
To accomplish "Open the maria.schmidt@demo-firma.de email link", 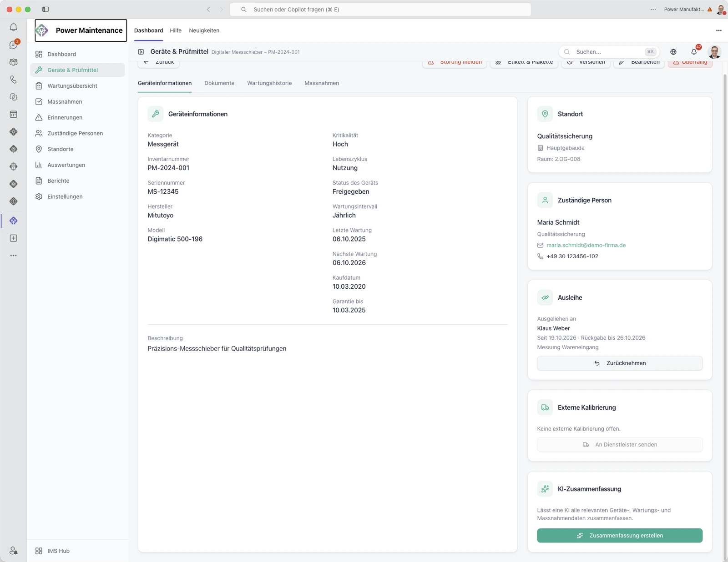I will (x=586, y=245).
